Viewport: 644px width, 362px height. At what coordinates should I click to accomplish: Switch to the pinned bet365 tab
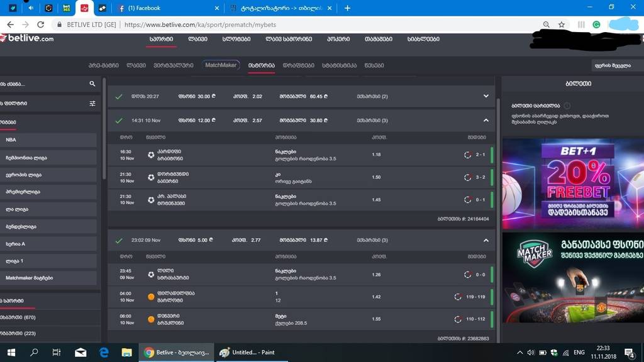[66, 8]
